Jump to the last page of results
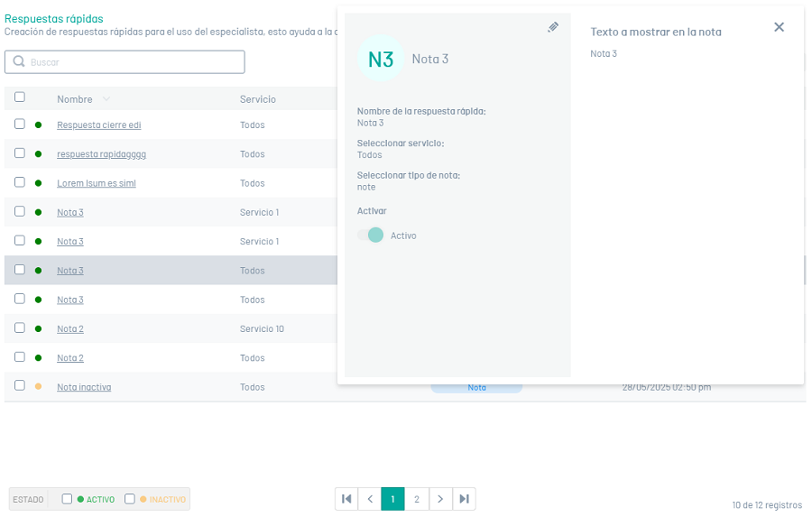812x517 pixels. [464, 499]
